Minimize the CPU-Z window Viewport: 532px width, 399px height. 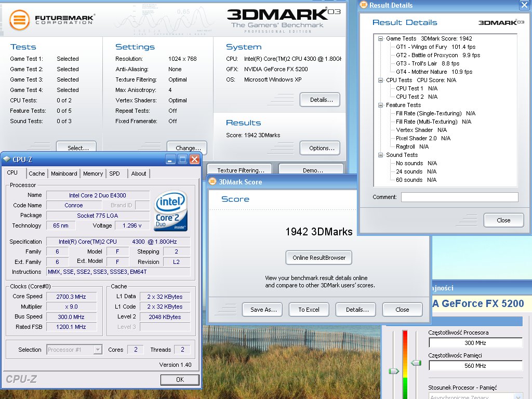click(171, 159)
